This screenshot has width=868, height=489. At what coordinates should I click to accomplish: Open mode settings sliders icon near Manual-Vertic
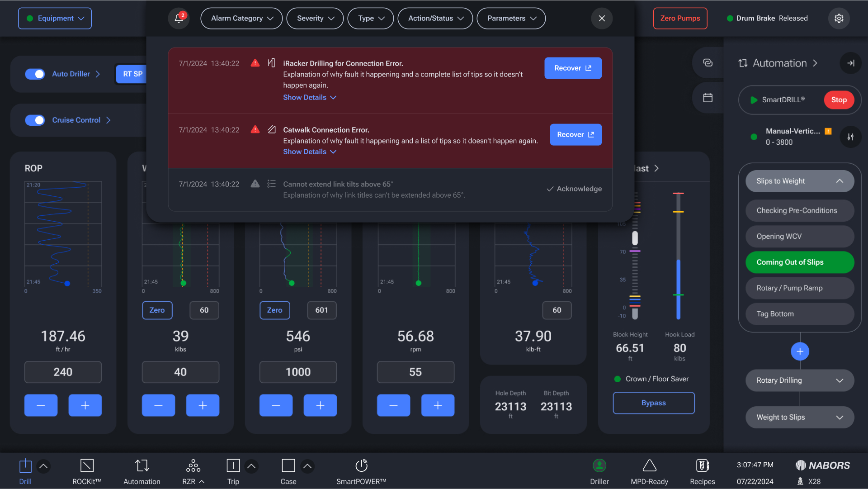click(x=850, y=137)
